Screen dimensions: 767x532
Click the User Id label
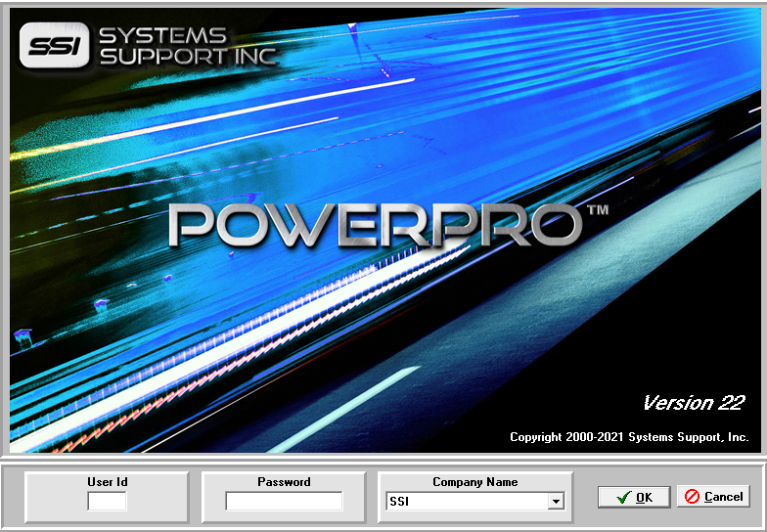click(107, 482)
